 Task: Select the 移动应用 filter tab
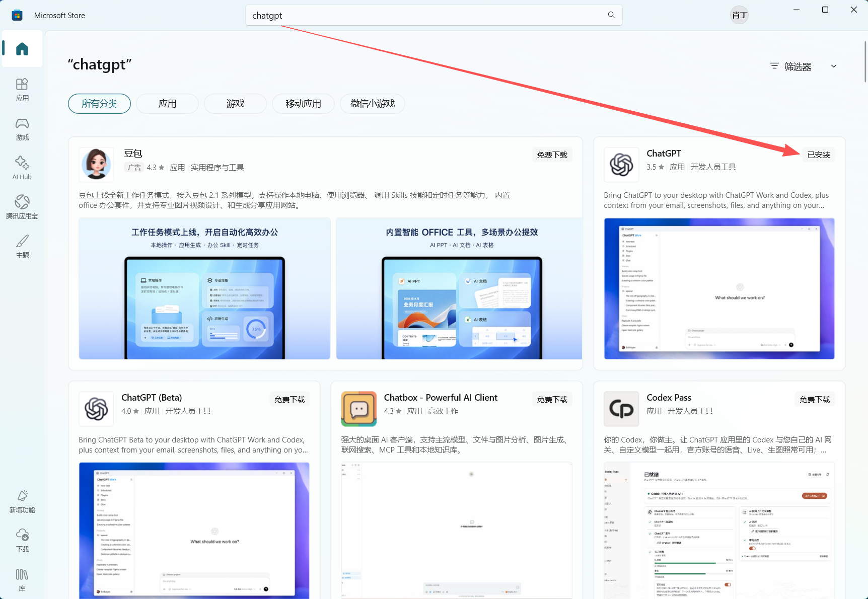pos(303,104)
